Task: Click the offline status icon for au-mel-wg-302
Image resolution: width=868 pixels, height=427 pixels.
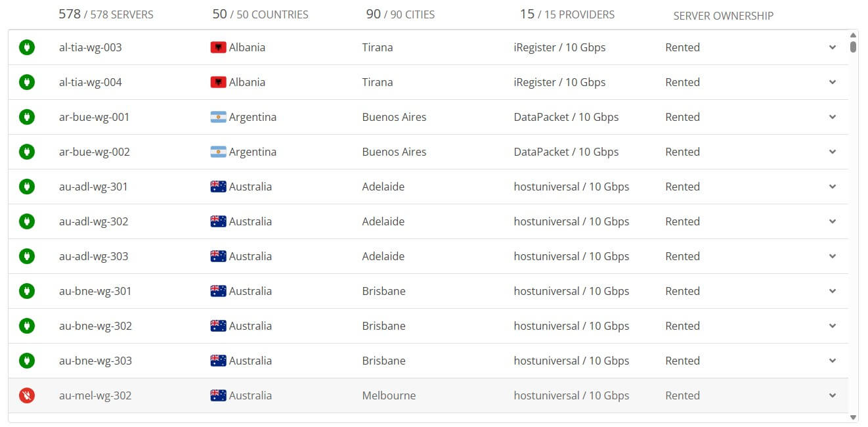Action: point(26,395)
